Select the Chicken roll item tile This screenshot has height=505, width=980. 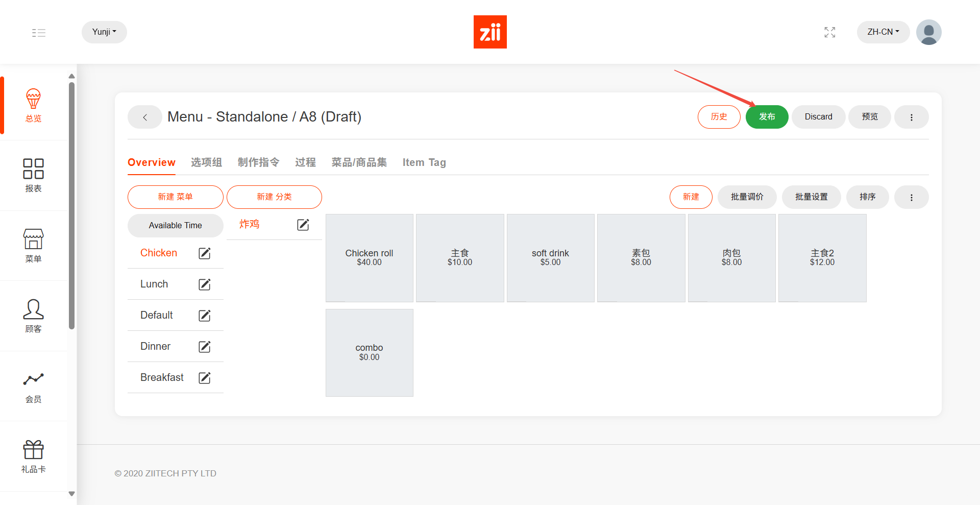point(369,258)
